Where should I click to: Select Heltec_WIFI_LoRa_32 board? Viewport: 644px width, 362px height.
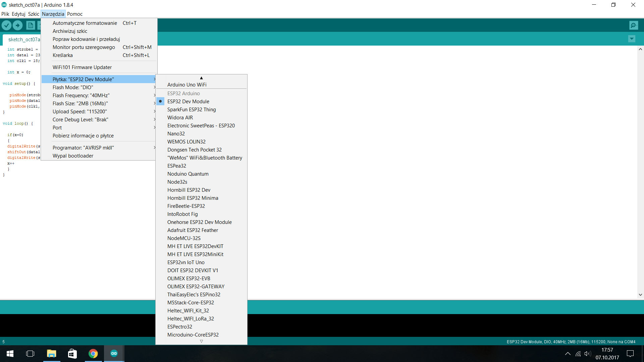tap(201, 318)
